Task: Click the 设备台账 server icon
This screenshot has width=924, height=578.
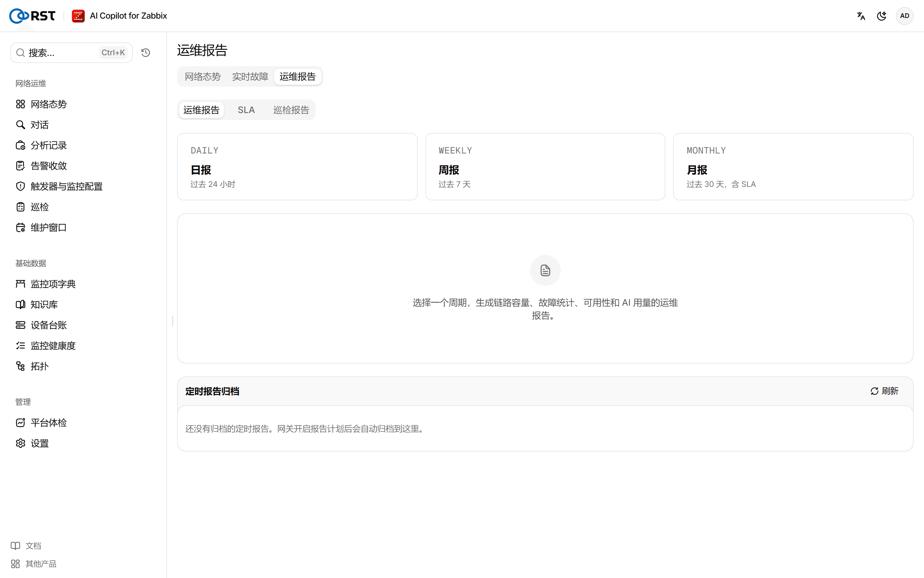Action: pyautogui.click(x=21, y=325)
